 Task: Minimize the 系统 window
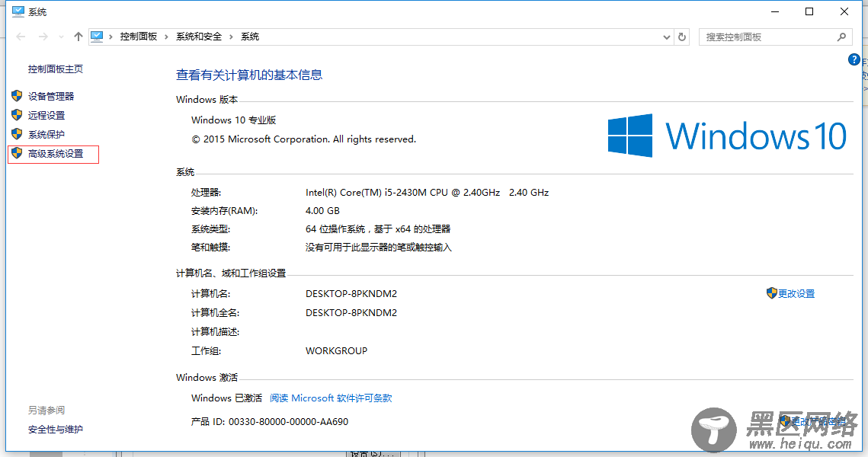pyautogui.click(x=775, y=11)
